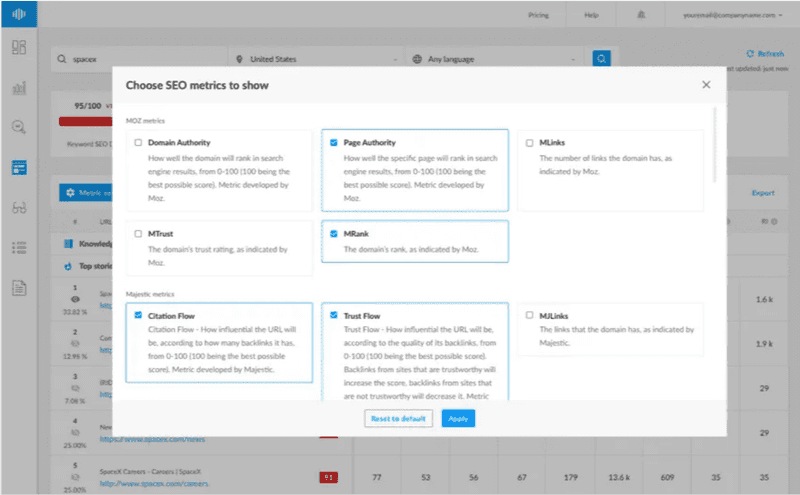The image size is (800, 495).
Task: Enable the MTrust checkbox
Action: [x=138, y=234]
